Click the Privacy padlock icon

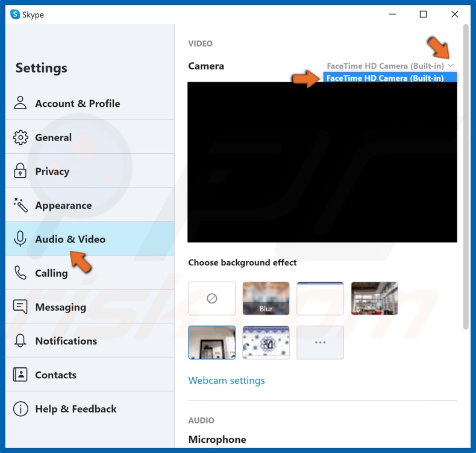point(20,171)
